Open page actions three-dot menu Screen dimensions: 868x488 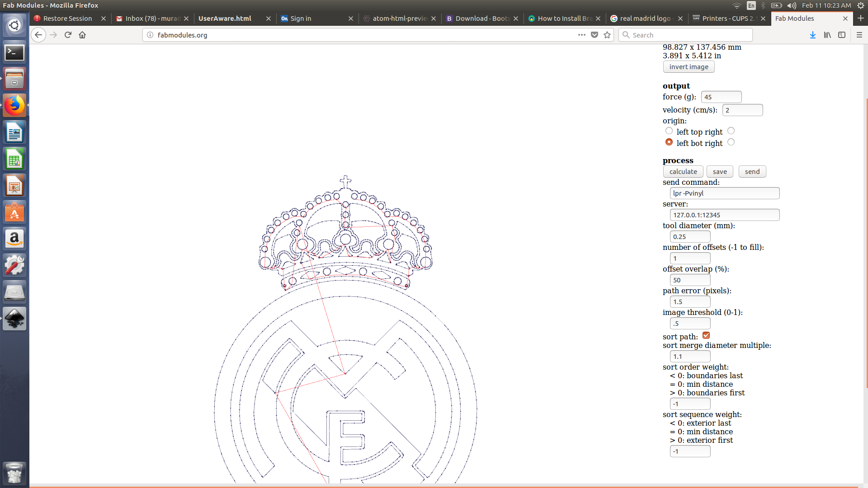[x=581, y=35]
